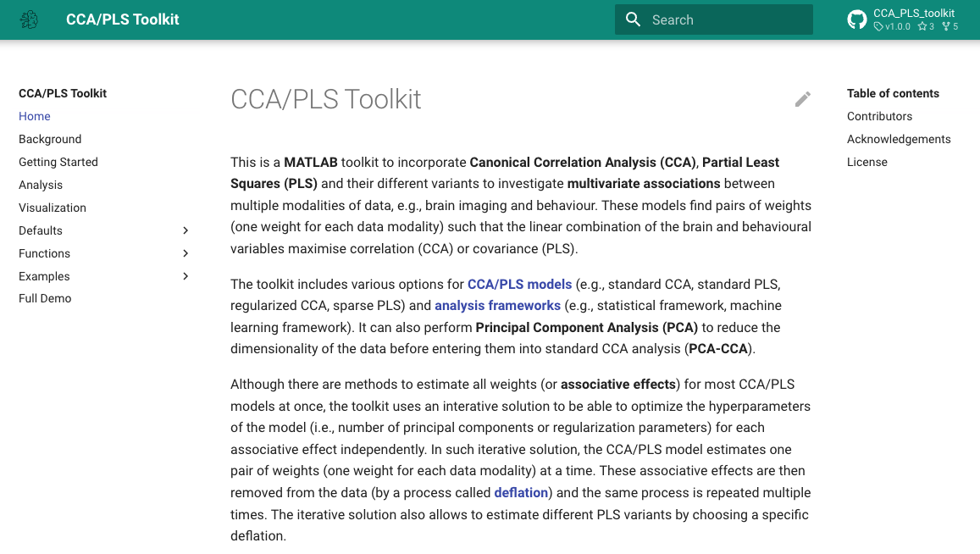Navigate to the Getting Started page
The width and height of the screenshot is (980, 554).
coord(58,162)
